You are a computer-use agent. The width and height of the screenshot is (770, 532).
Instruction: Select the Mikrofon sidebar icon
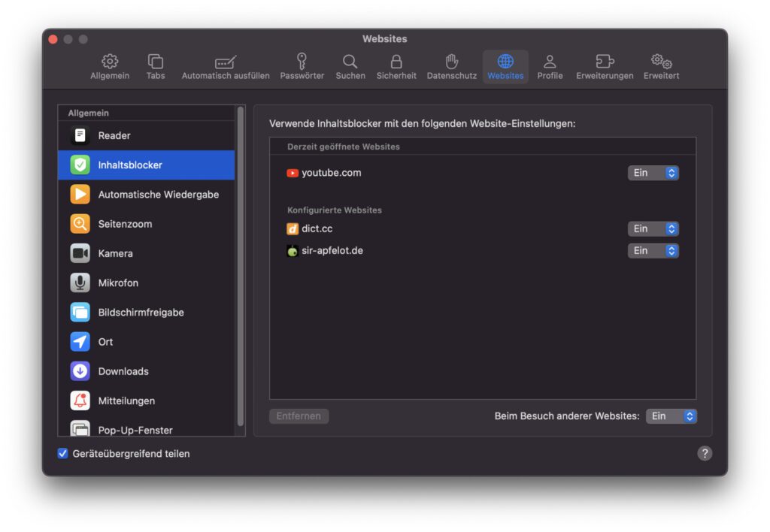(80, 283)
